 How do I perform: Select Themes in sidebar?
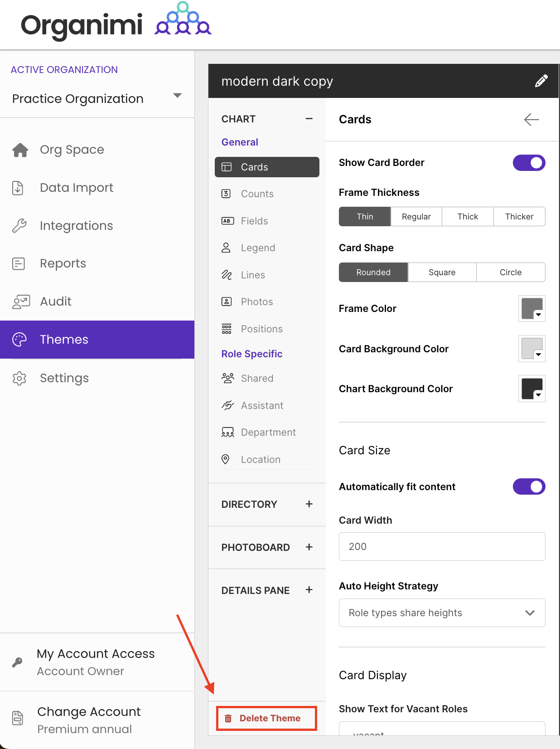click(97, 340)
